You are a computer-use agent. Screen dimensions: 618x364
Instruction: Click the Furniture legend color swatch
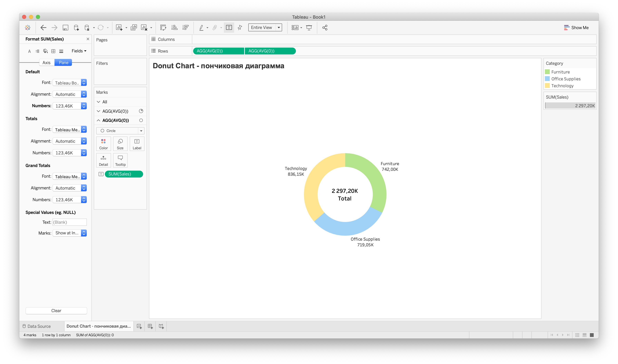click(547, 72)
